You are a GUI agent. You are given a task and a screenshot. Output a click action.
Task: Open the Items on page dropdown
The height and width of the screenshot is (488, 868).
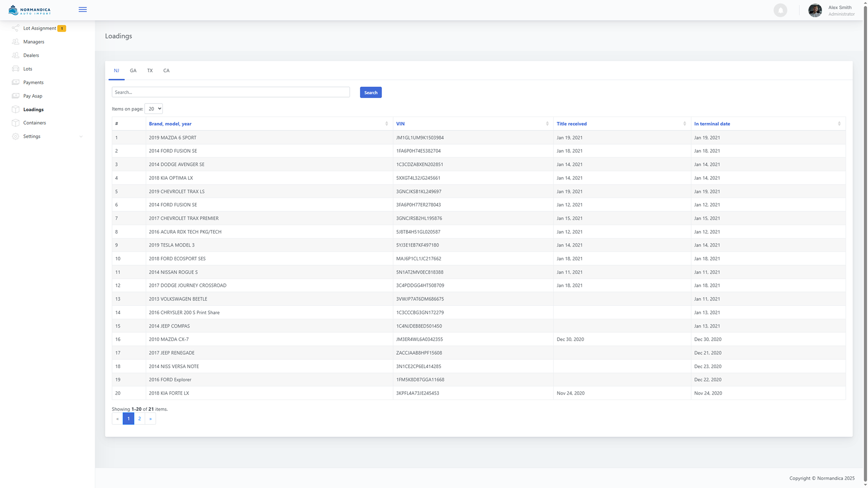pos(153,109)
